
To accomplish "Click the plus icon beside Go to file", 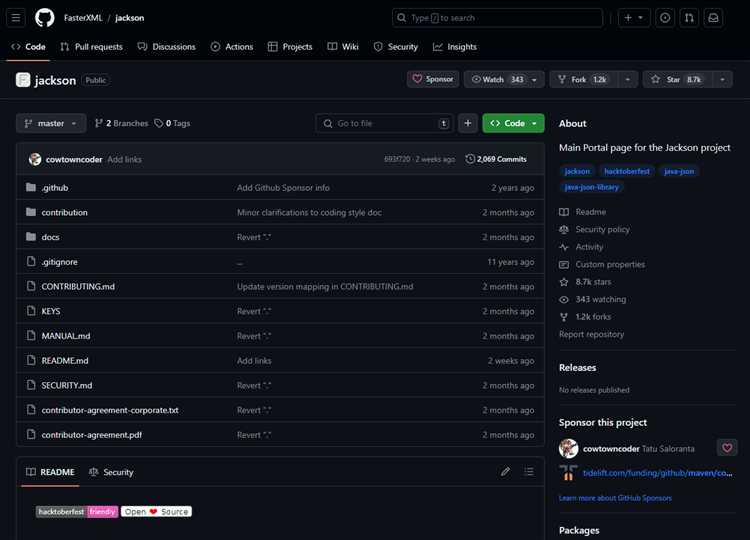I will coord(468,123).
